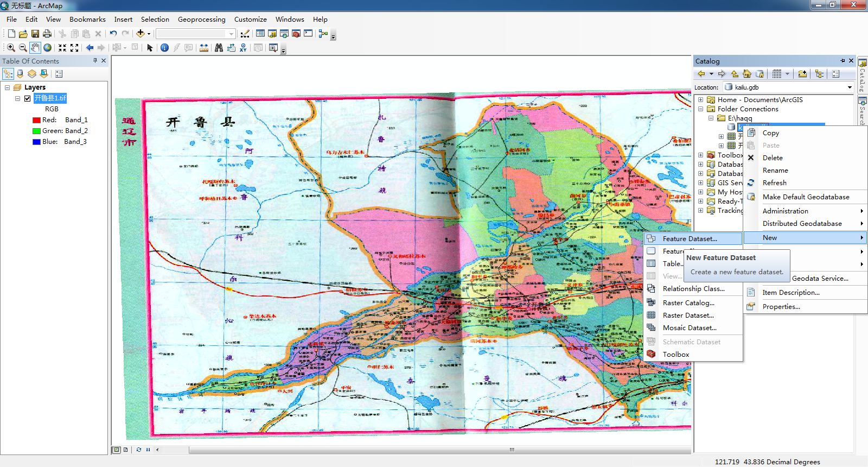Click Fixed Zoom In icon

(62, 48)
